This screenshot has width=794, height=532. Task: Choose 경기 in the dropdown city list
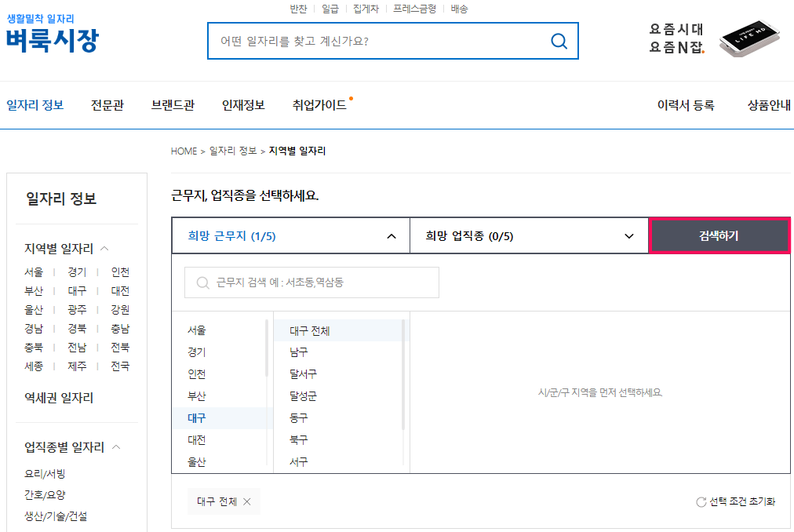[x=196, y=352]
